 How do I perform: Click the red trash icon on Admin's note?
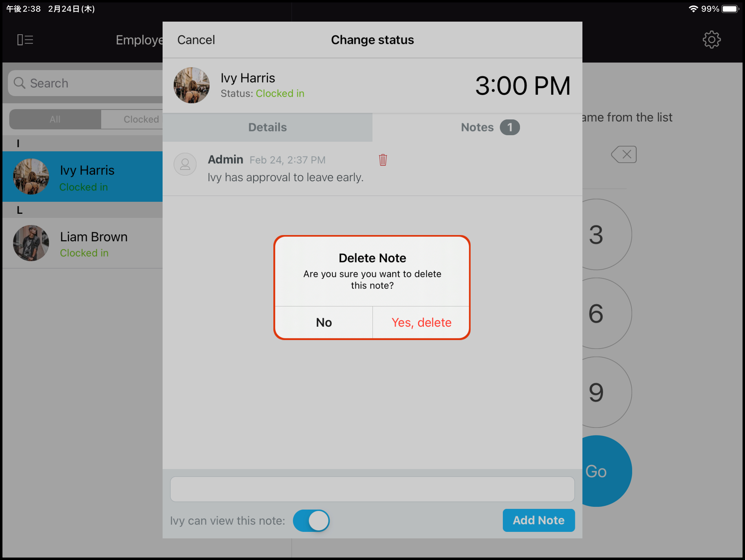click(x=383, y=160)
